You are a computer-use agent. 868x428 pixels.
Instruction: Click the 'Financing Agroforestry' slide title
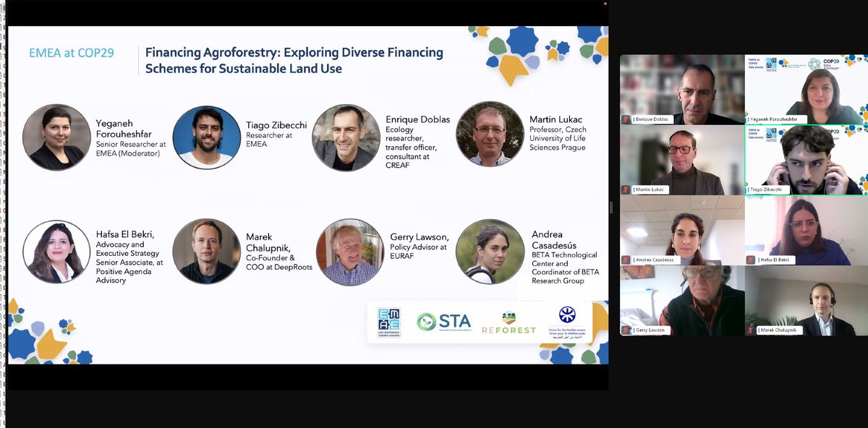(x=294, y=61)
